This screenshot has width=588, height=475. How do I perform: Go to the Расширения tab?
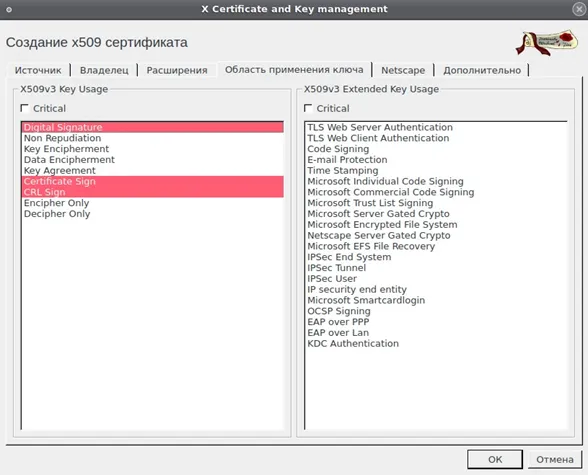click(177, 70)
